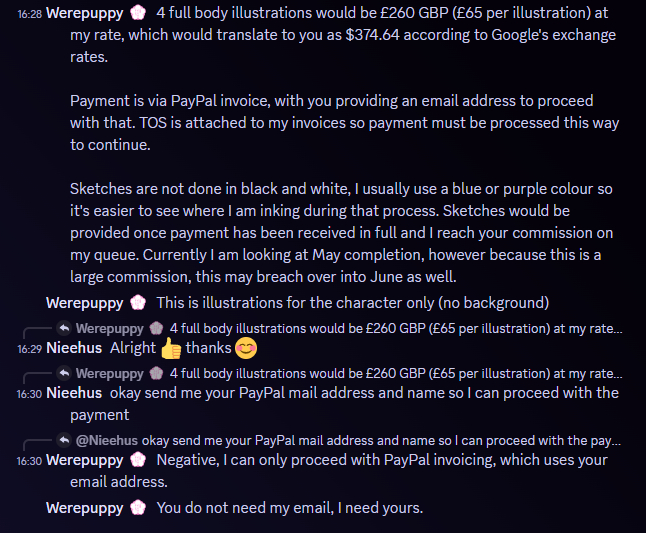This screenshot has height=533, width=646.
Task: Click the 16:28 timestamp
Action: (x=29, y=13)
